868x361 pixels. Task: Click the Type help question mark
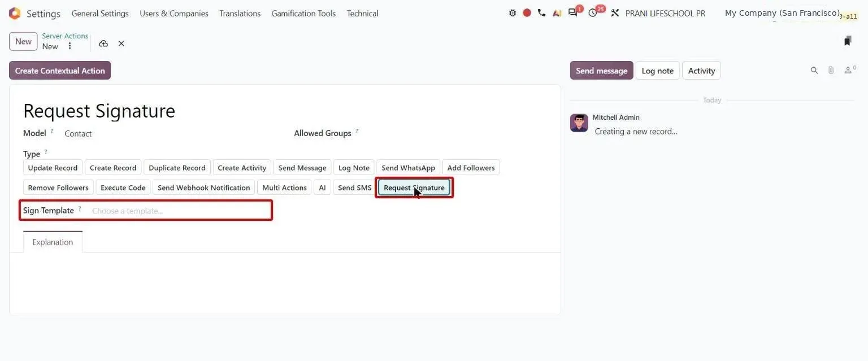coord(46,151)
